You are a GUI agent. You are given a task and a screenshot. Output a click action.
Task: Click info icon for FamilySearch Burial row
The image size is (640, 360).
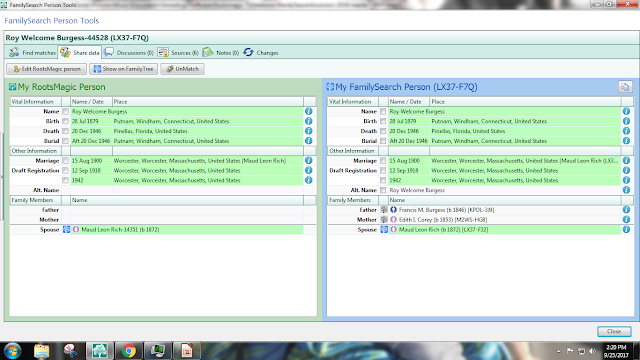626,140
